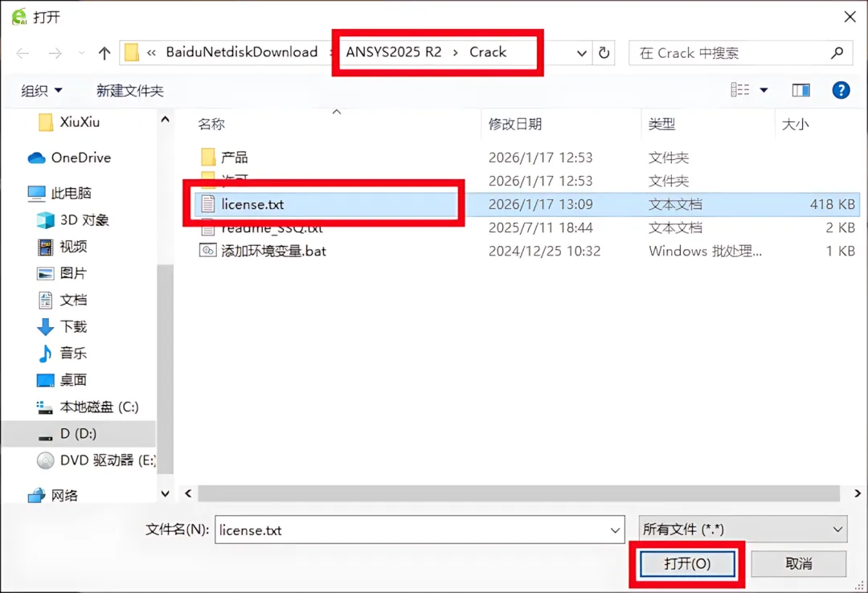
Task: Open 音乐 folder in sidebar
Action: 62,353
